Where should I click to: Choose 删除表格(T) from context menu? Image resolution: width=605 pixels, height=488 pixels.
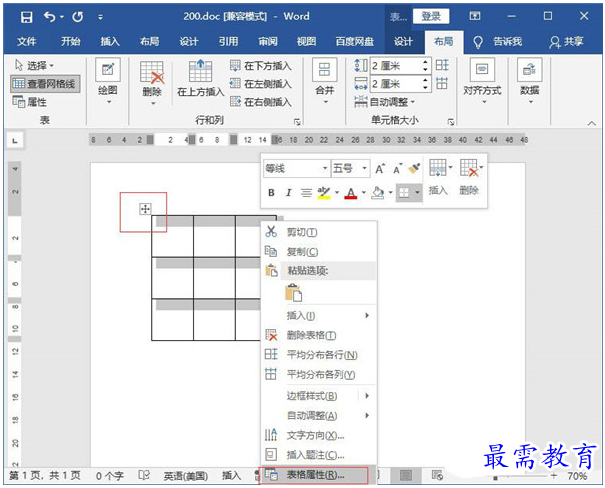319,336
